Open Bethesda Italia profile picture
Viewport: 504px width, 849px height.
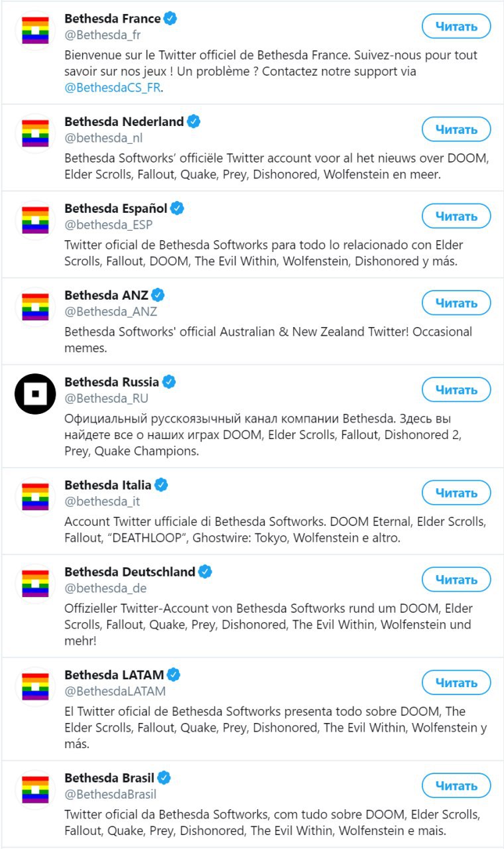click(x=35, y=497)
